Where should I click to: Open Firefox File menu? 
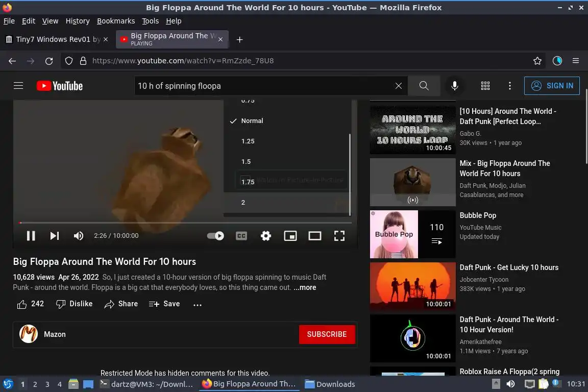(9, 21)
